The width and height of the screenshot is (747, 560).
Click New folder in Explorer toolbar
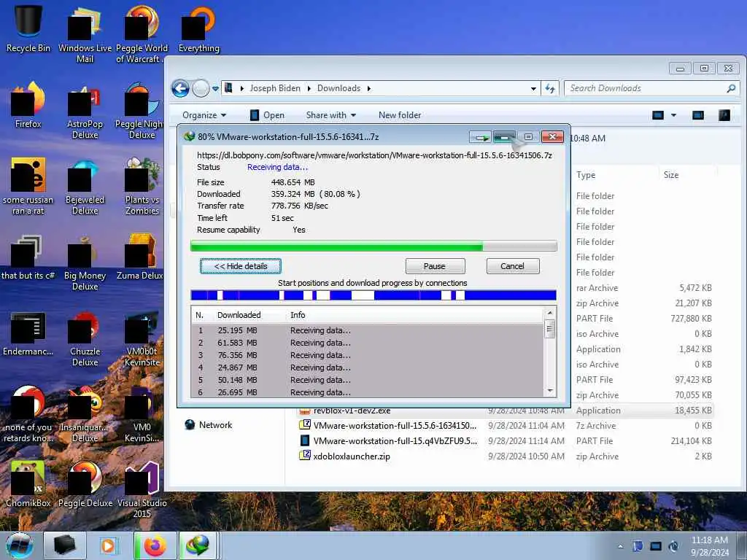pos(400,115)
